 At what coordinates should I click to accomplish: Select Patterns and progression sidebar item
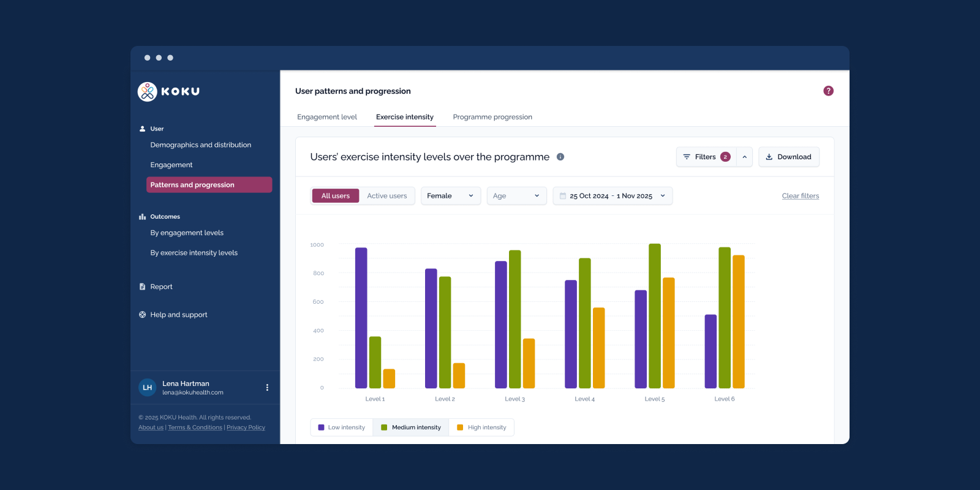click(209, 185)
